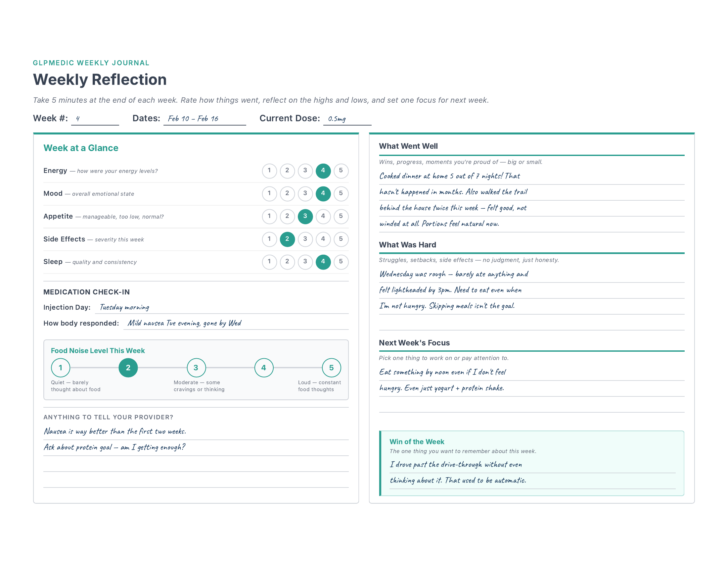Click blank fourth line under What Was Hard
The image size is (728, 563).
pos(531,323)
